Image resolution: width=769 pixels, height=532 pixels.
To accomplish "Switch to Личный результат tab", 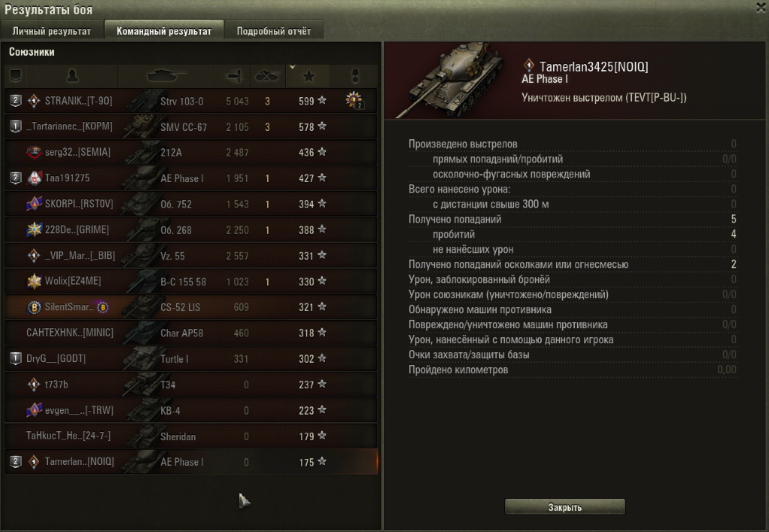I will click(x=51, y=31).
